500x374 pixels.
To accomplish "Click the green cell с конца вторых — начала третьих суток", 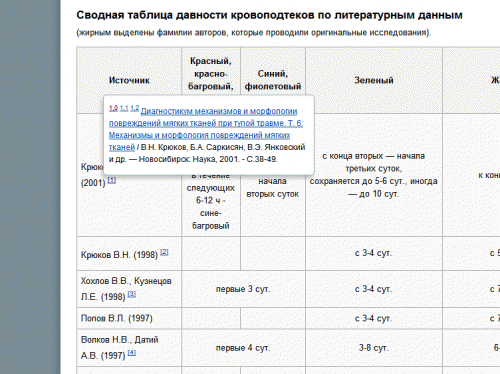I will (x=374, y=175).
